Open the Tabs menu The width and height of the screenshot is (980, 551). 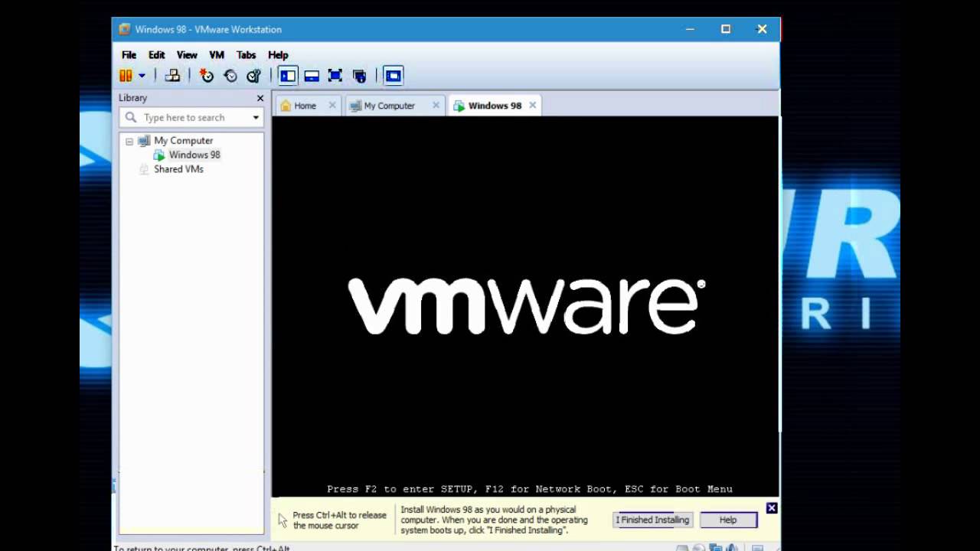(246, 55)
